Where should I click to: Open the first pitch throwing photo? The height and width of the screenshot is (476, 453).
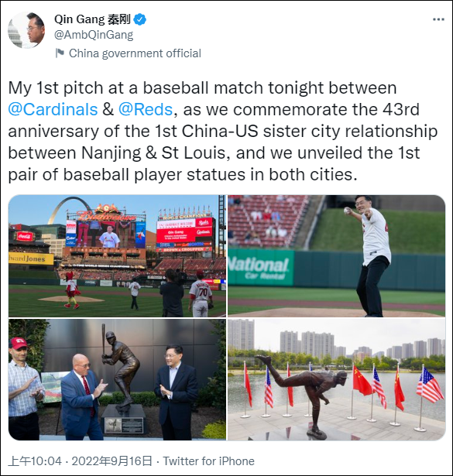[336, 256]
